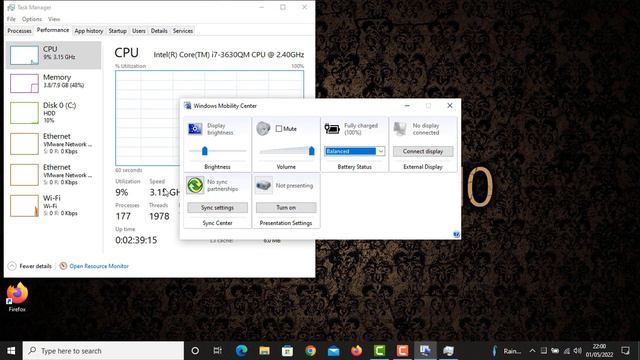Open Resource Monitor link
This screenshot has width=640, height=360.
click(99, 266)
